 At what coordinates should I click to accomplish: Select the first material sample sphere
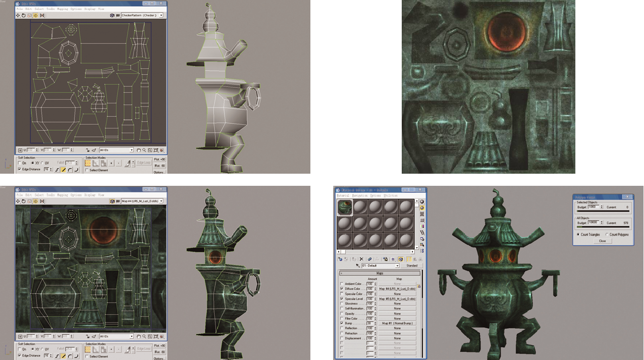tap(345, 208)
